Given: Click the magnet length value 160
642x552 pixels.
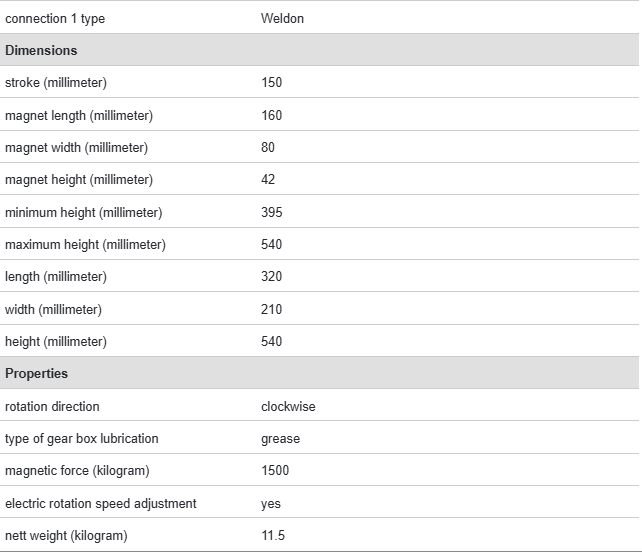Looking at the screenshot, I should [x=272, y=115].
